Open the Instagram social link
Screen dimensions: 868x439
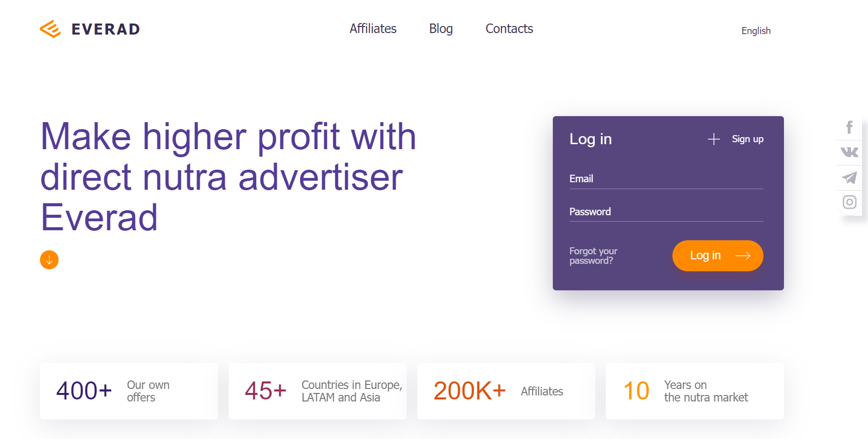pos(849,202)
